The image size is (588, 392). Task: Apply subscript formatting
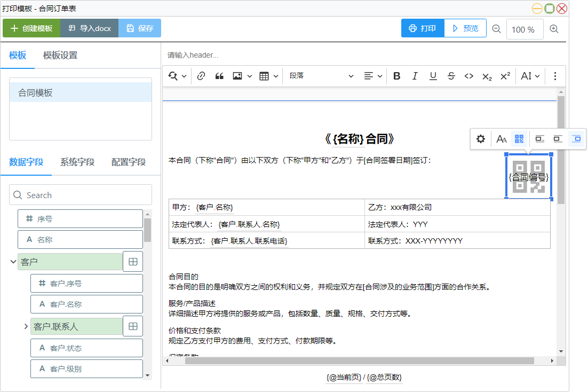click(487, 76)
